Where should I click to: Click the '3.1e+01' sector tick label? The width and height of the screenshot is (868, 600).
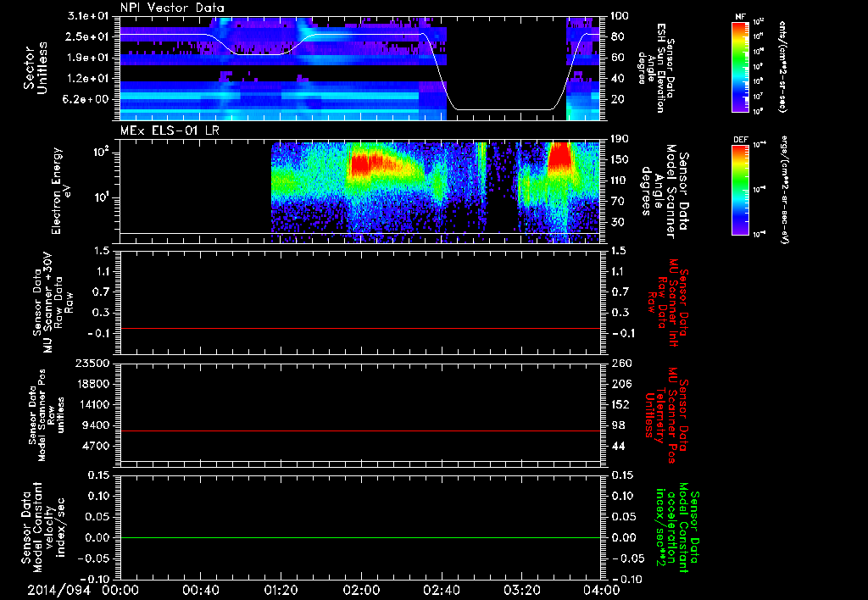click(87, 16)
